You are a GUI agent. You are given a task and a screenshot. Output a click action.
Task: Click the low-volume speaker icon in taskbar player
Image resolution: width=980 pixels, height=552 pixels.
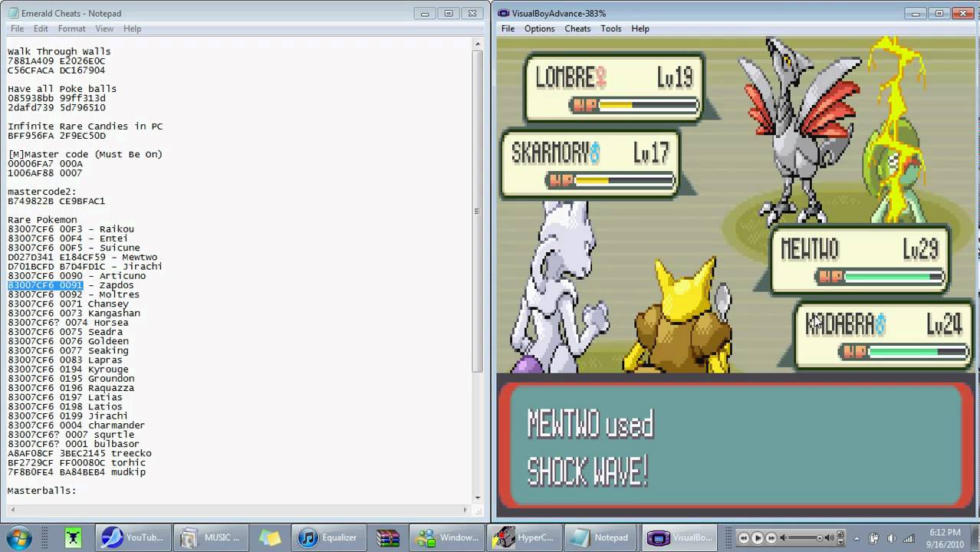782,538
